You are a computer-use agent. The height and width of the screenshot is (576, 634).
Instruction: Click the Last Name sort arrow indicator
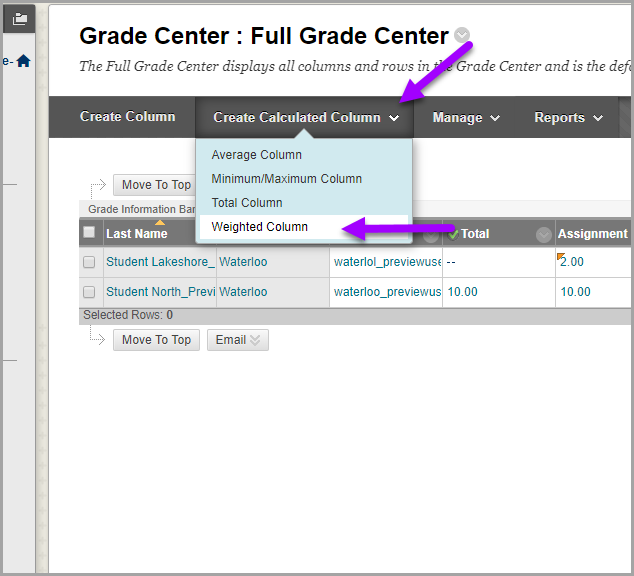click(159, 222)
